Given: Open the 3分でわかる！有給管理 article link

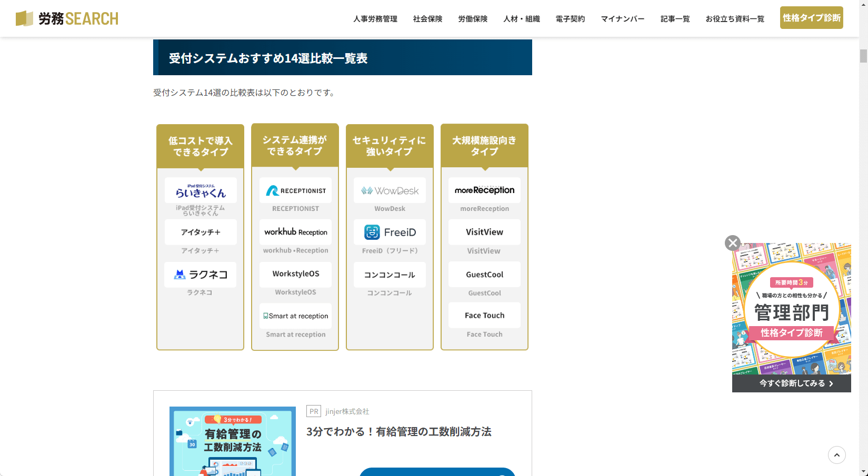Looking at the screenshot, I should (398, 432).
